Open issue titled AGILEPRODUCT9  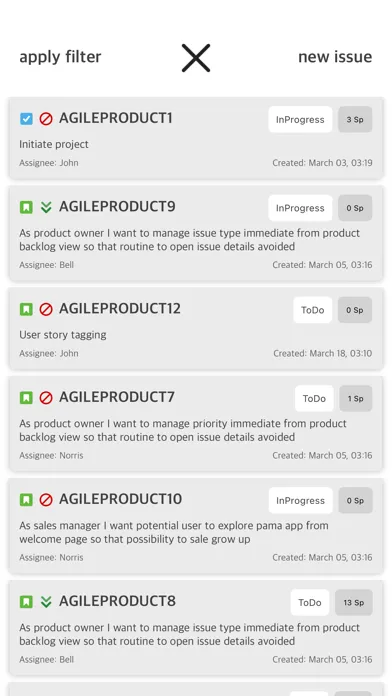click(117, 207)
